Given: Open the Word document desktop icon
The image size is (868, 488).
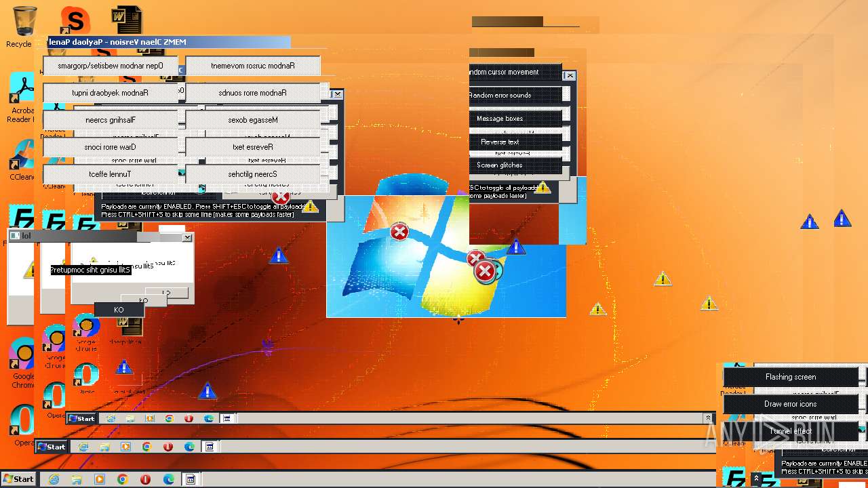Looking at the screenshot, I should (127, 20).
